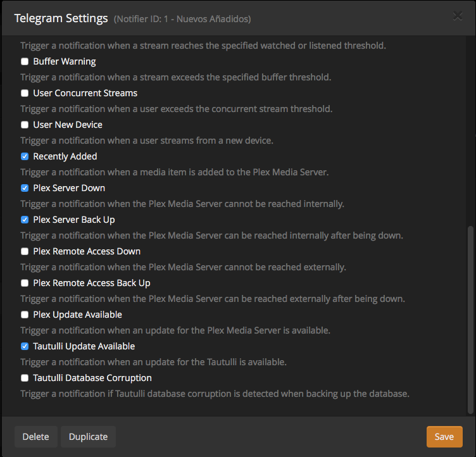Enable Plex Update Available notification
The height and width of the screenshot is (457, 476).
pyautogui.click(x=25, y=315)
